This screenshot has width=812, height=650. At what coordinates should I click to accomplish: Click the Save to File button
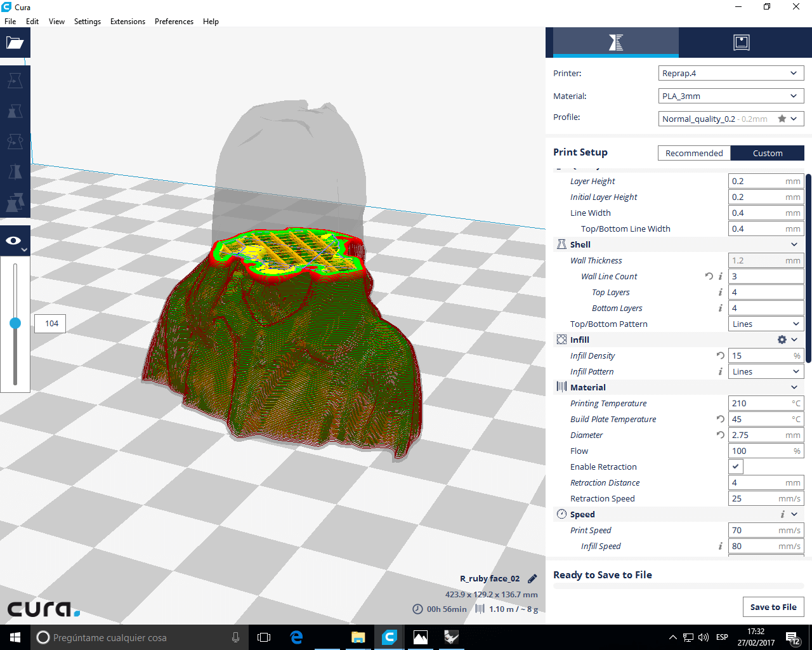coord(773,607)
